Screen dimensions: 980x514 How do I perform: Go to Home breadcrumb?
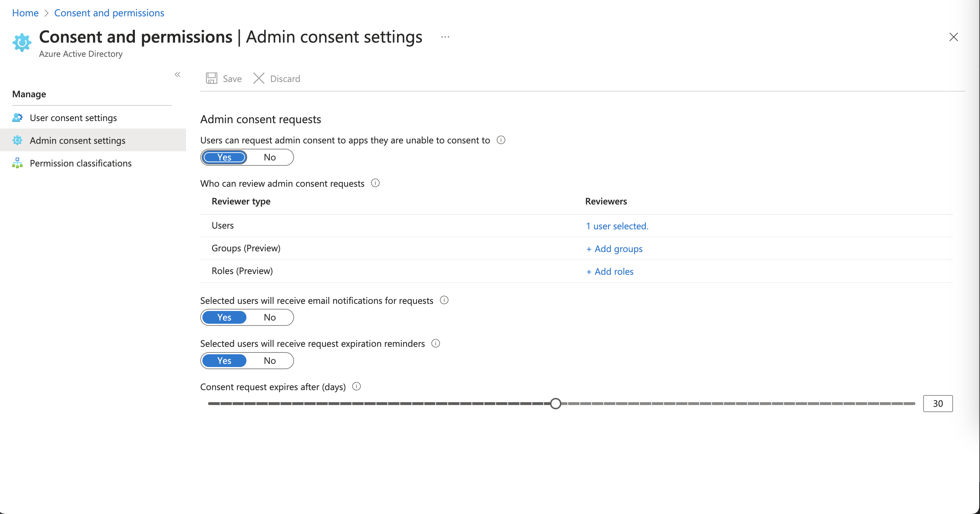coord(25,13)
